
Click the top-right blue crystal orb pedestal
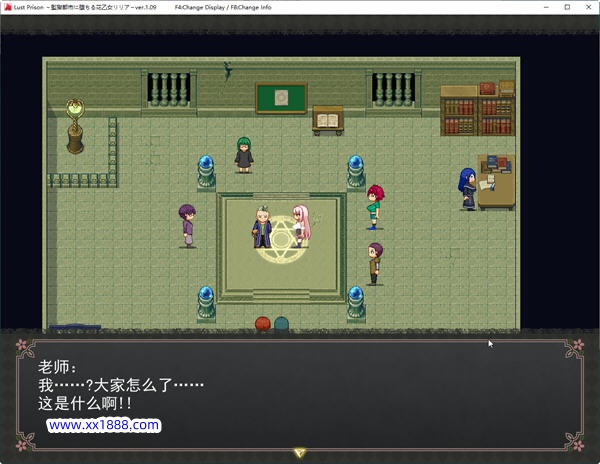356,173
